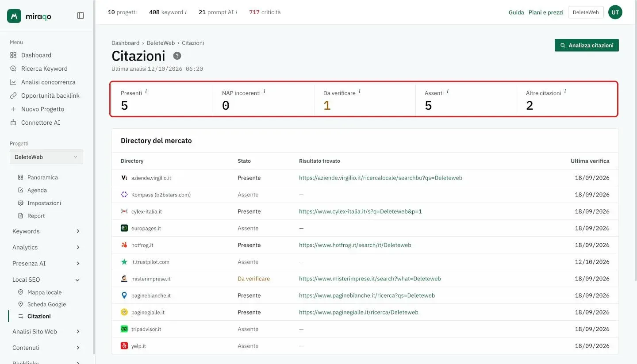
Task: Open the UT user avatar
Action: 615,12
